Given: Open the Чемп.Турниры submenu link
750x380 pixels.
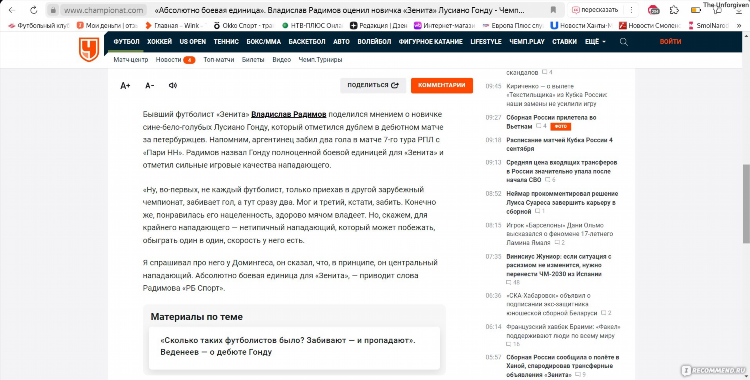Looking at the screenshot, I should tap(320, 60).
